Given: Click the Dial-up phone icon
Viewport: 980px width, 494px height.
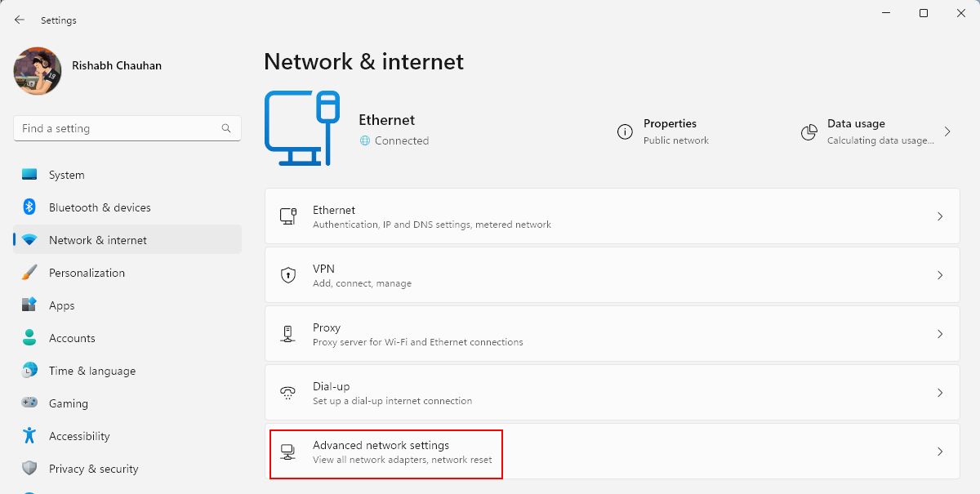Looking at the screenshot, I should [289, 392].
